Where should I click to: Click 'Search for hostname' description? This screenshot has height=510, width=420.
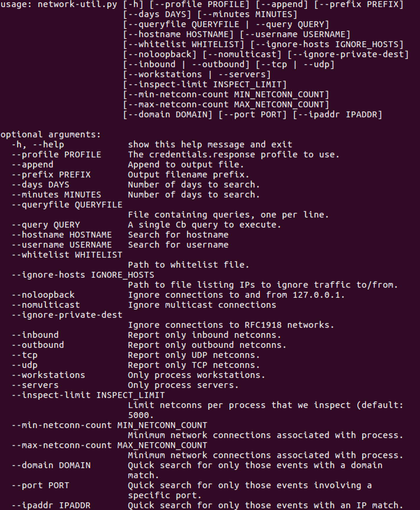178,235
